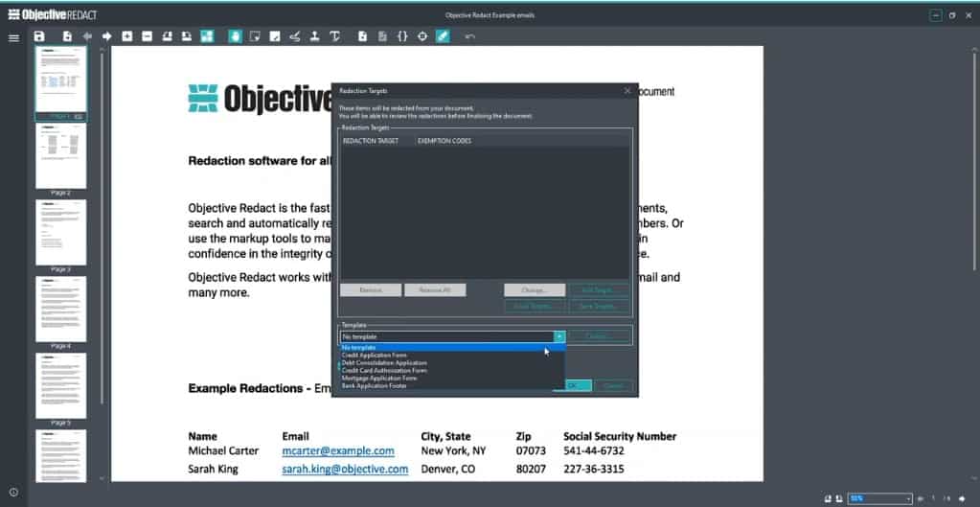Open the redaction targets crosshair icon

(x=422, y=36)
